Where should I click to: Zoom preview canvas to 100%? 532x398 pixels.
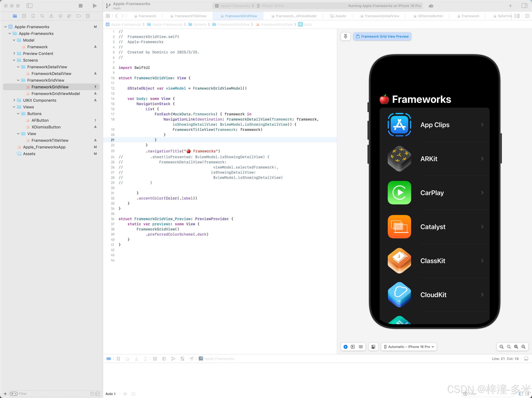point(509,347)
